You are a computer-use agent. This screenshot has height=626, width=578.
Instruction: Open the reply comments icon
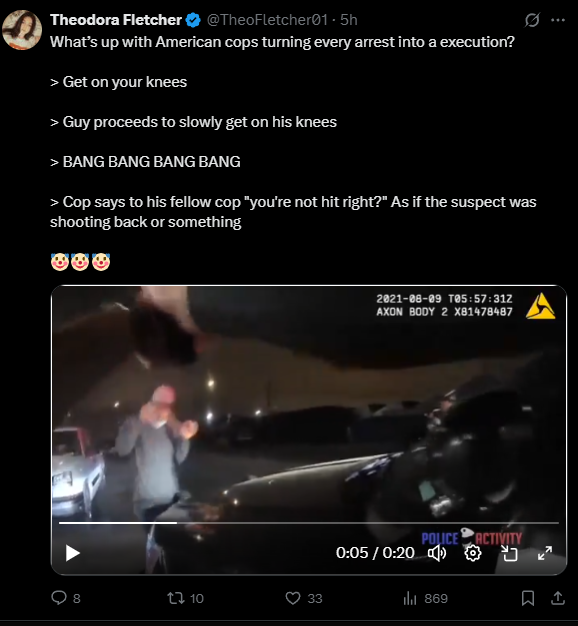[x=59, y=598]
